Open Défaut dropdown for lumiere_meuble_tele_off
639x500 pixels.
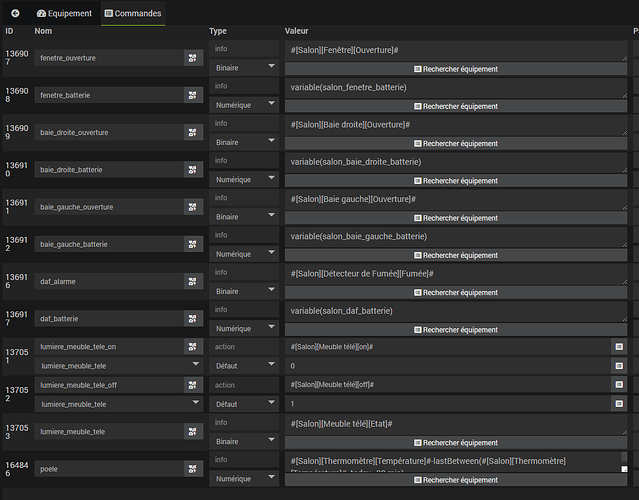click(244, 404)
